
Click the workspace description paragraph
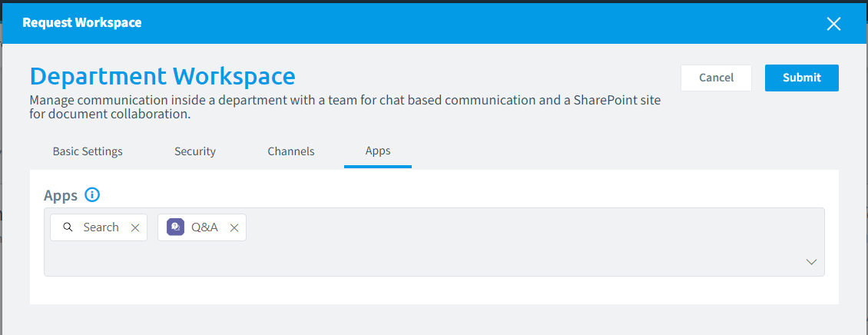click(x=345, y=108)
